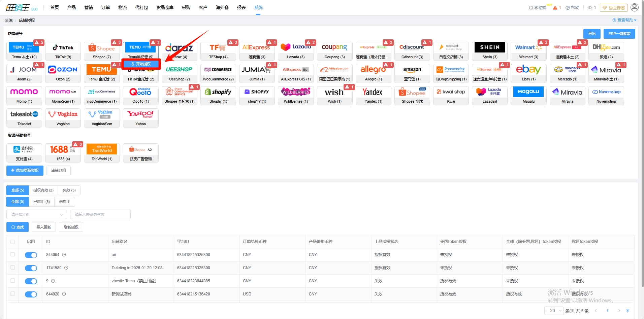Viewport: 644px width, 319px height.
Task: Click the clock icon beside ID 844064
Action: tap(64, 255)
